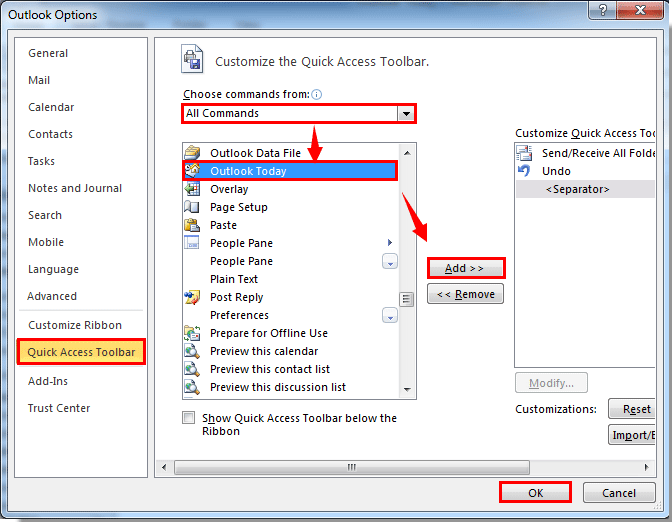Click the command list scroll-down arrow
672x522 pixels.
(407, 389)
